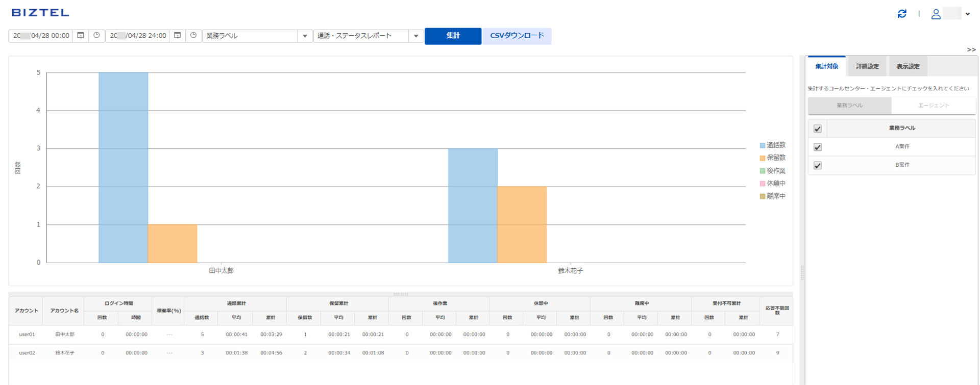Screen dimensions: 980x385
Task: Click the 受付不可累計 group header
Action: (x=726, y=303)
